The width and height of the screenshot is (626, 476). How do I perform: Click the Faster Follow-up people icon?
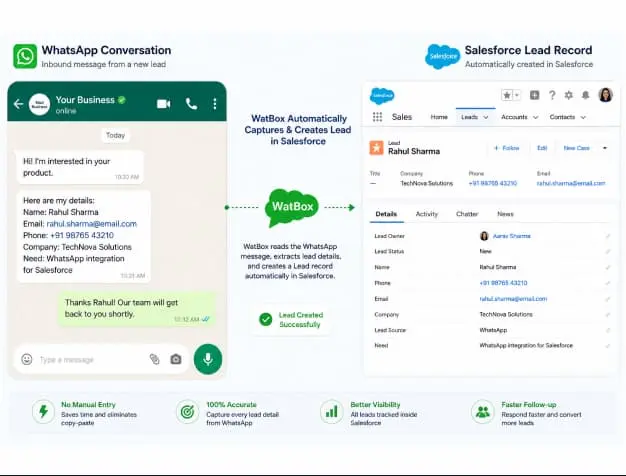pos(483,412)
